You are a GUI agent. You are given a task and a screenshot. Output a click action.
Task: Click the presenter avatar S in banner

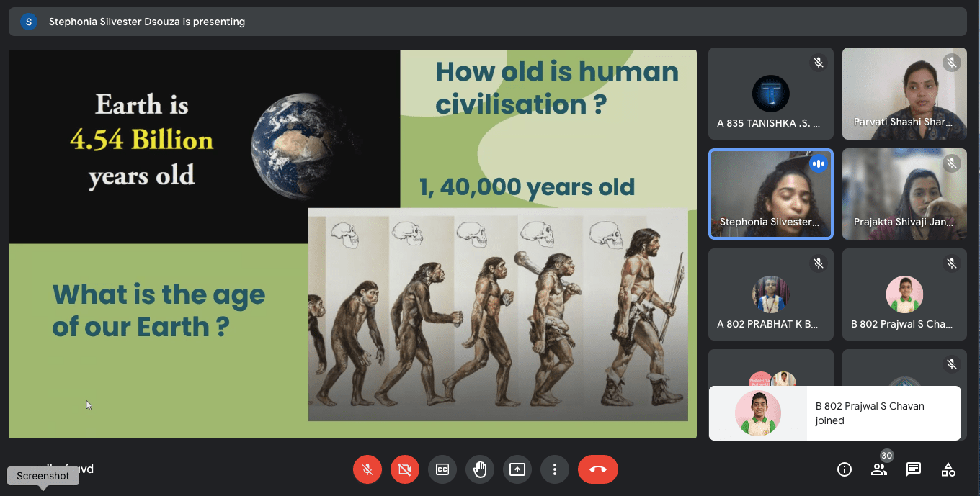pyautogui.click(x=29, y=22)
